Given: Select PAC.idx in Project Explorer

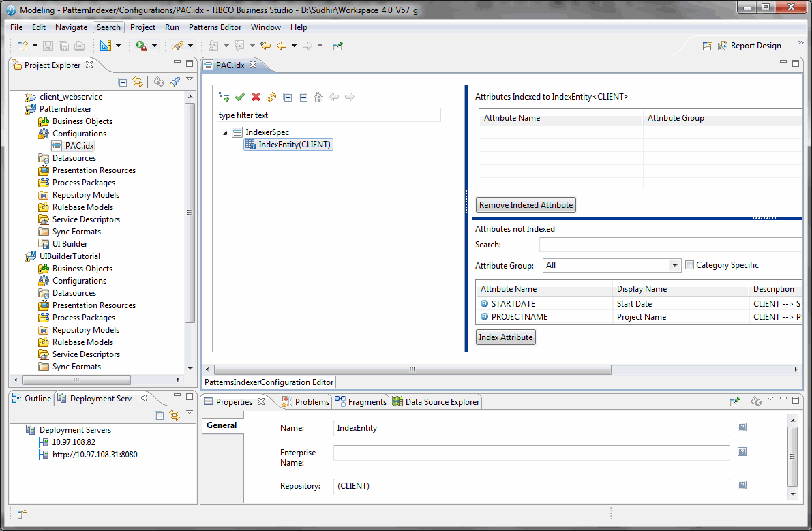Looking at the screenshot, I should [73, 146].
